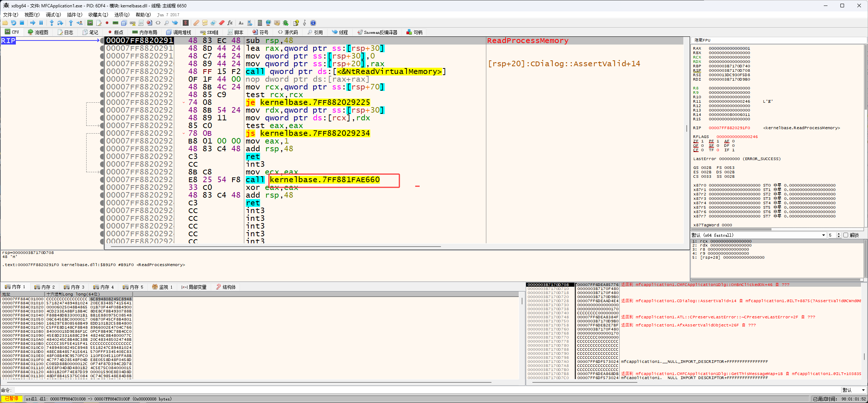This screenshot has height=403, width=868.
Task: Click the red S Scylla plugin icon
Action: 186,23
